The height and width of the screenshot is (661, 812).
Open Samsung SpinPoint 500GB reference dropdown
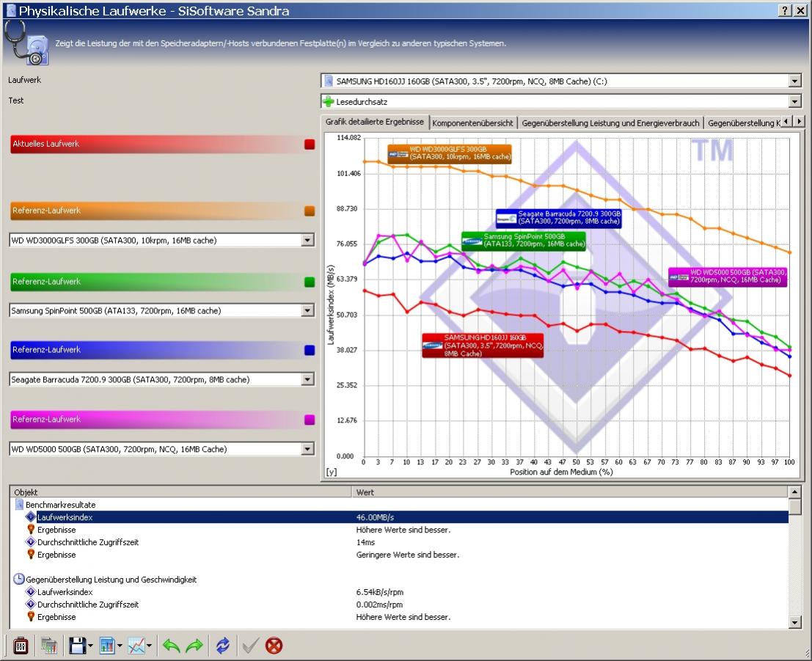pyautogui.click(x=307, y=310)
